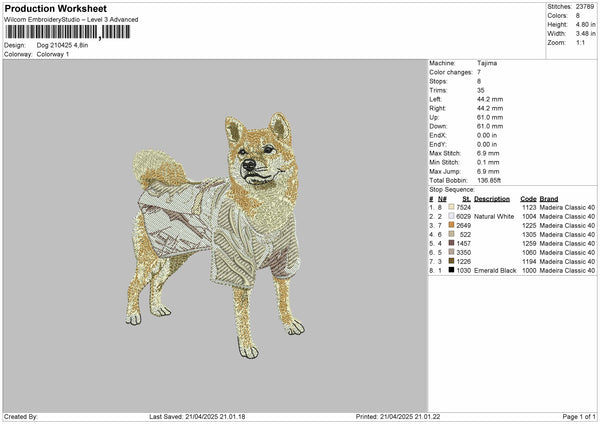Screen dimensions: 600x424
Task: Click the Trims value 35
Action: pyautogui.click(x=481, y=90)
